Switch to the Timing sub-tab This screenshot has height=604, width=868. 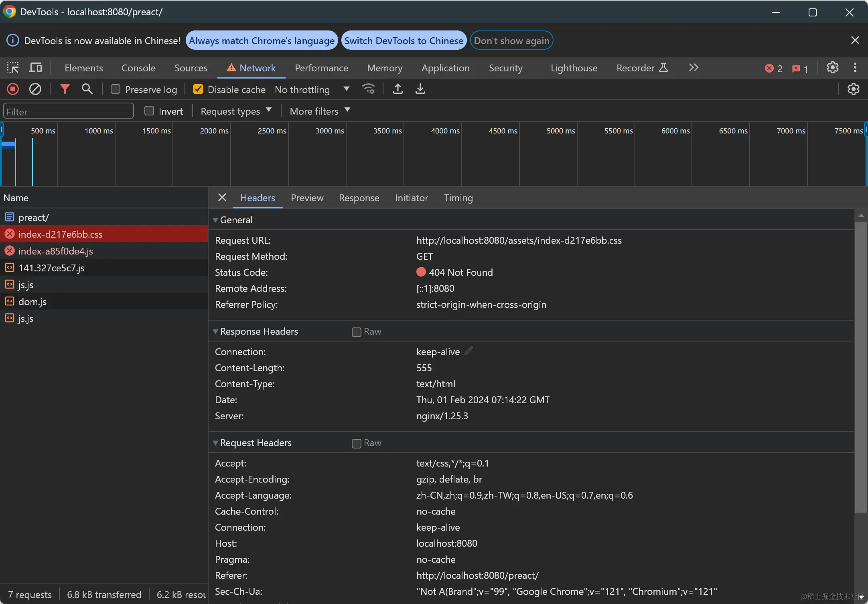pyautogui.click(x=458, y=198)
